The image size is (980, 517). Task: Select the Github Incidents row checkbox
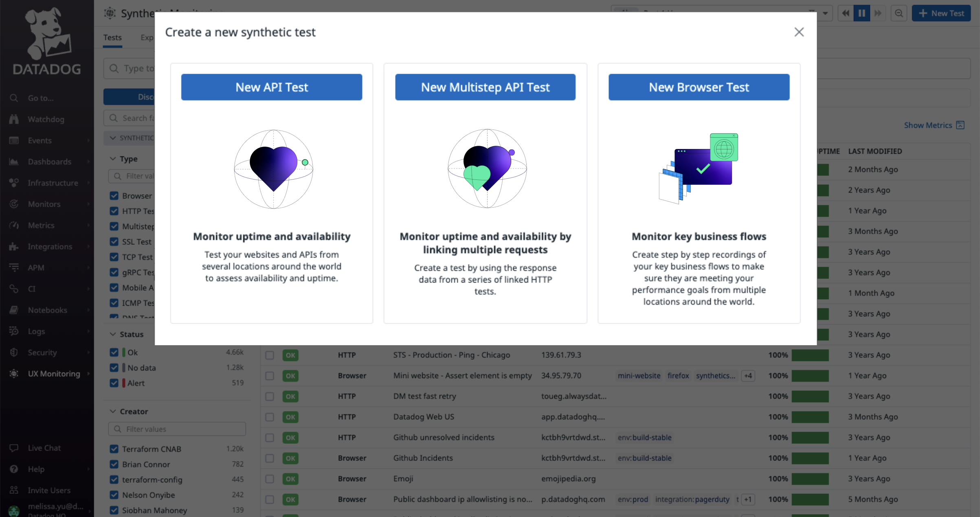pos(270,458)
